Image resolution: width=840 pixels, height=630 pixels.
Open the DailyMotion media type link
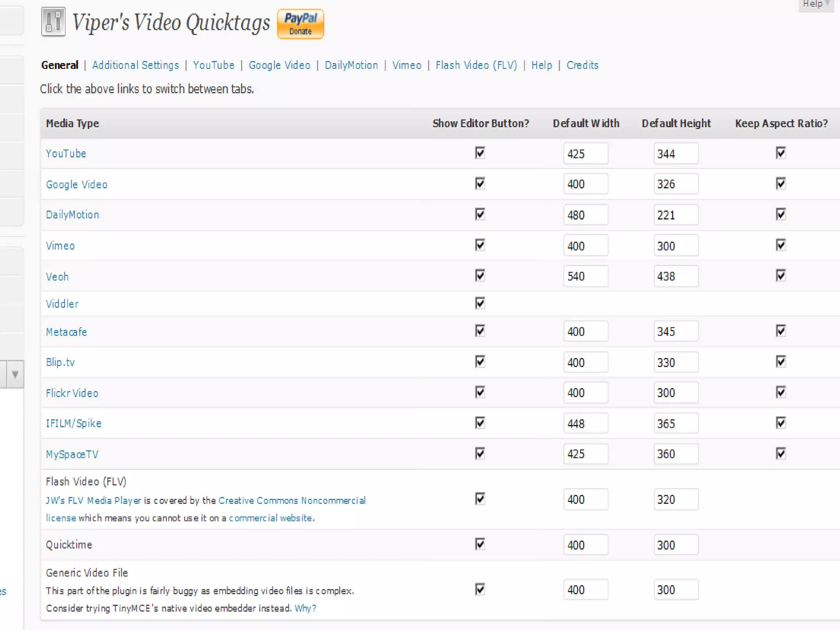coord(73,215)
